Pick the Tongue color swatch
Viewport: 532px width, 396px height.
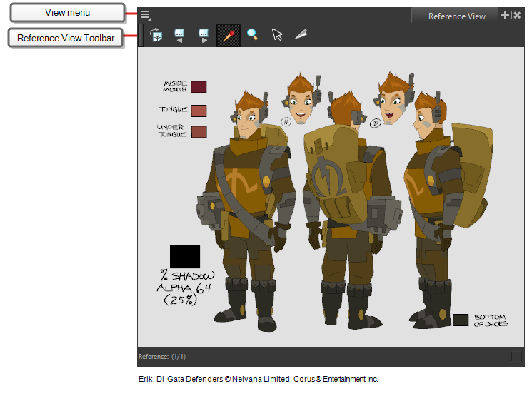[199, 111]
